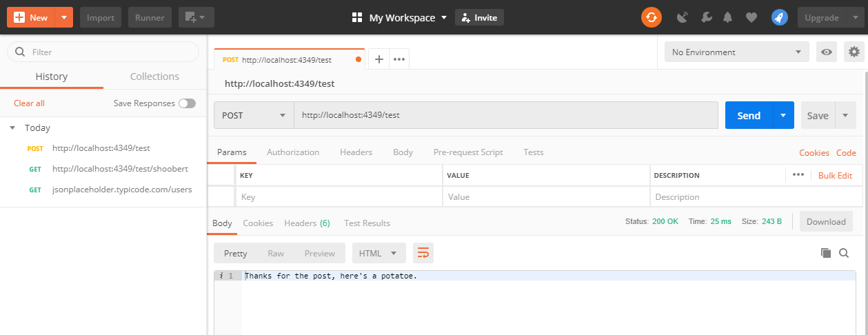This screenshot has height=335, width=868.
Task: Click the history Filter search field
Action: click(x=110, y=52)
